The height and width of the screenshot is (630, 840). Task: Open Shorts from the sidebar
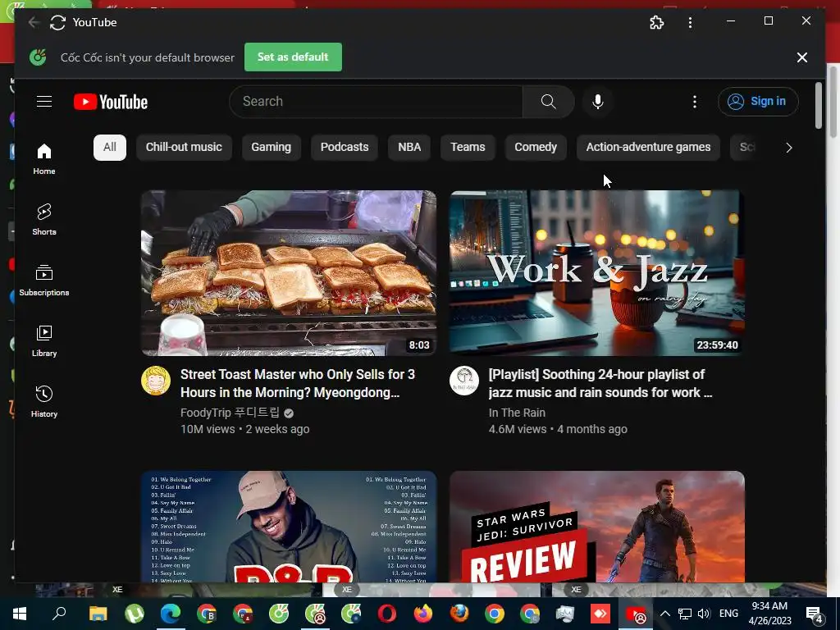44,220
